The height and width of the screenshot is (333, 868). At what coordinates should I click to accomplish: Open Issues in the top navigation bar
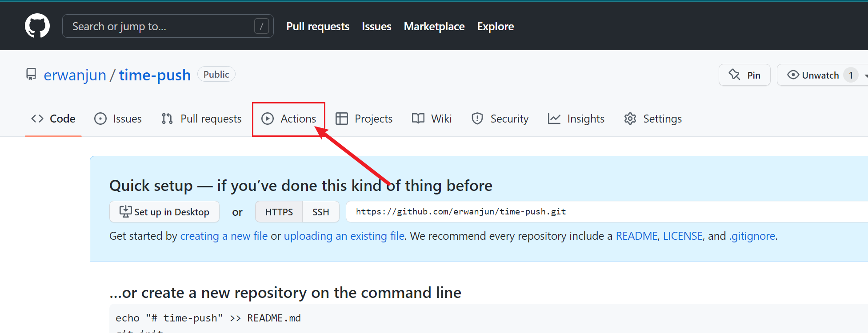(376, 26)
